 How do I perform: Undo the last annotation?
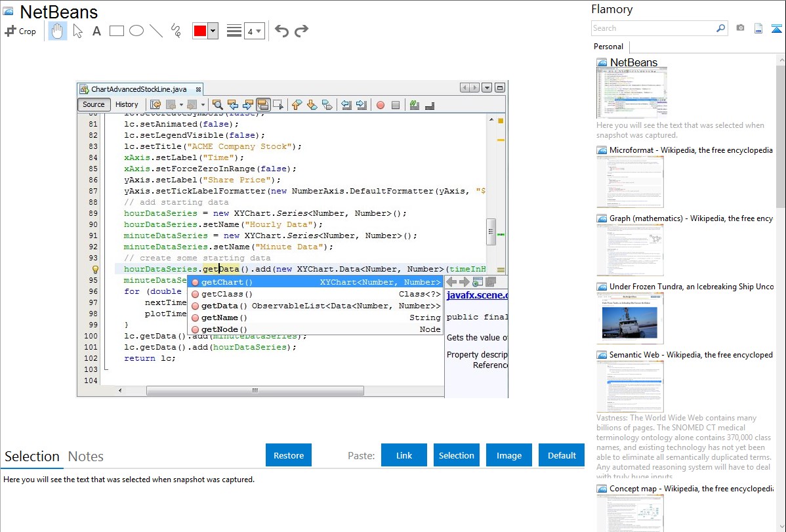(281, 31)
